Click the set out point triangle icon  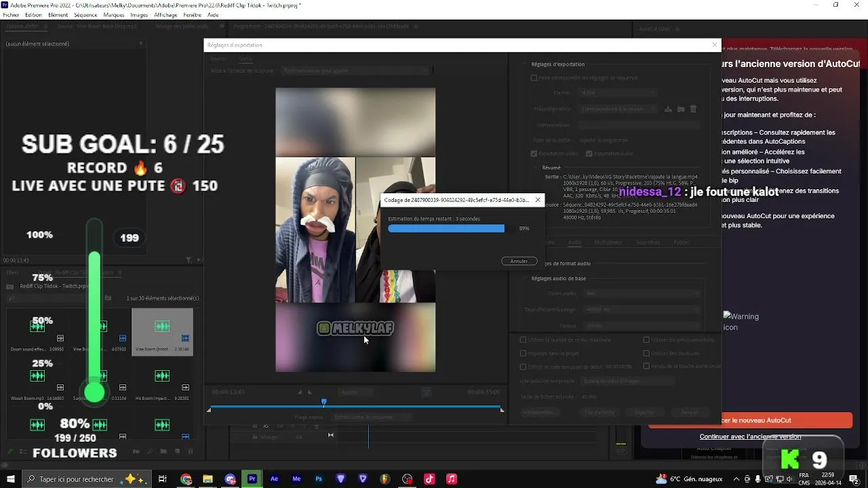[310, 392]
